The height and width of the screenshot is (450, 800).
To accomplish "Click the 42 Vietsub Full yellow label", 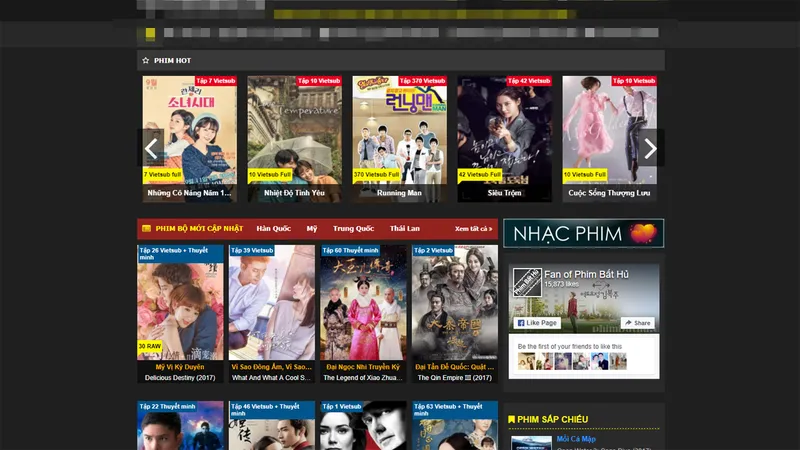I will [x=480, y=174].
